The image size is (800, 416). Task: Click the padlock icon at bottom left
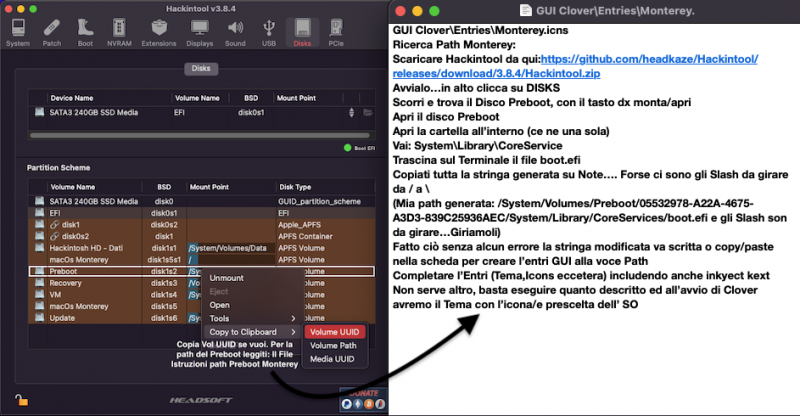[21, 400]
